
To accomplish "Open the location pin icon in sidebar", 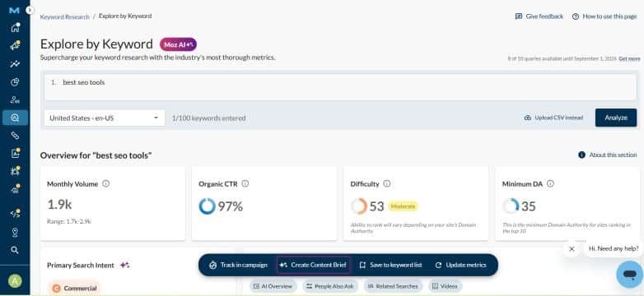I will coord(15,232).
